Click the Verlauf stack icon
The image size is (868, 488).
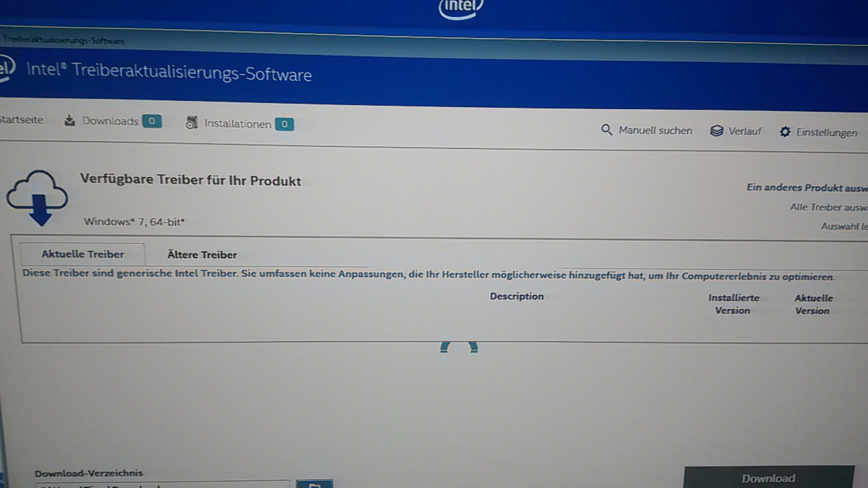coord(716,131)
